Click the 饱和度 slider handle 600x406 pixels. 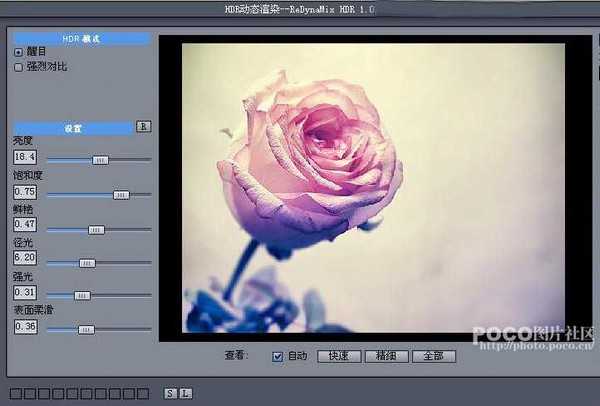pyautogui.click(x=121, y=194)
